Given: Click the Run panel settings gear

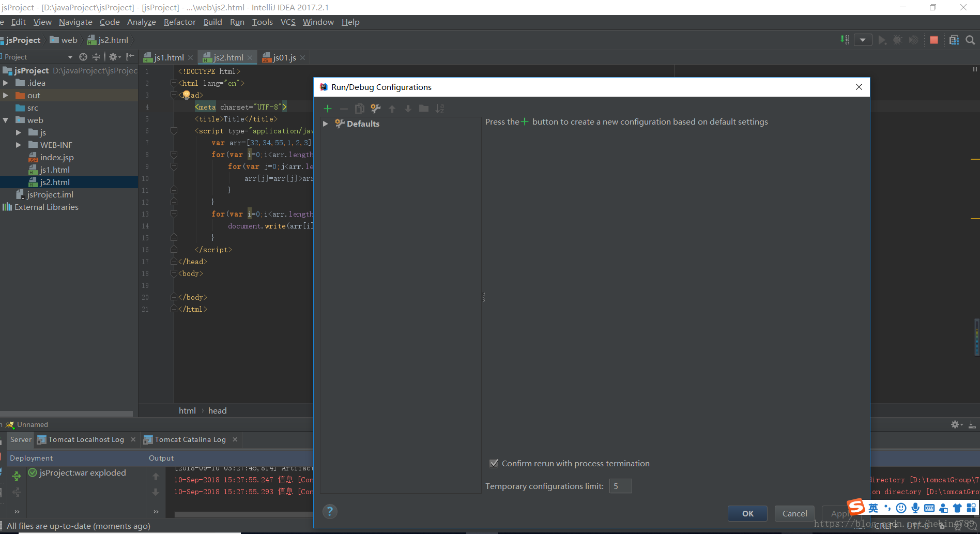Looking at the screenshot, I should click(957, 424).
